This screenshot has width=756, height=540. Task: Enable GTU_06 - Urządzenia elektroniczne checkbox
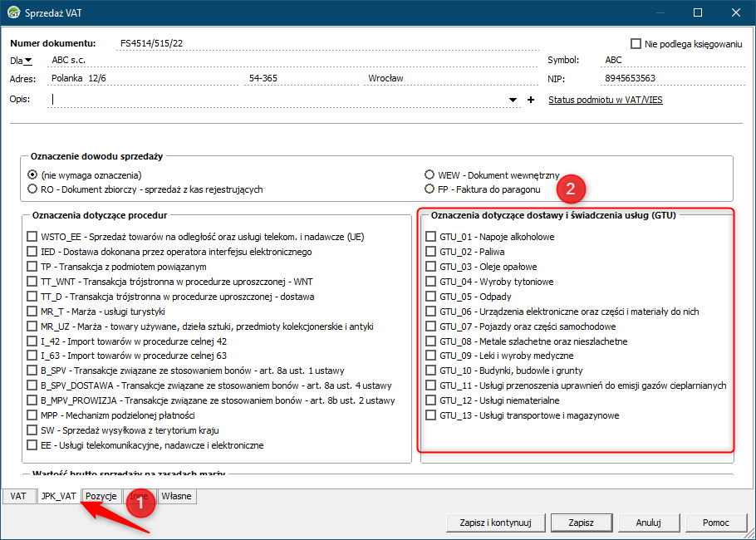[430, 312]
